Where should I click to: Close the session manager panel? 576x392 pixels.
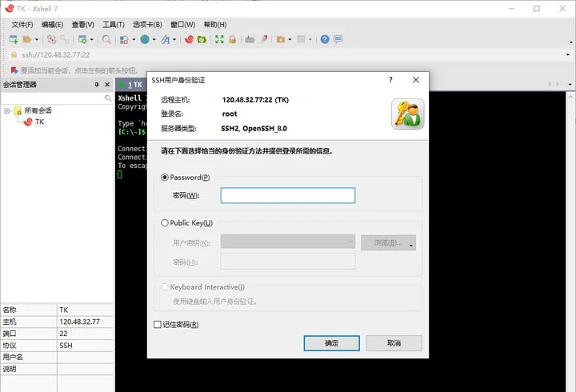point(107,85)
